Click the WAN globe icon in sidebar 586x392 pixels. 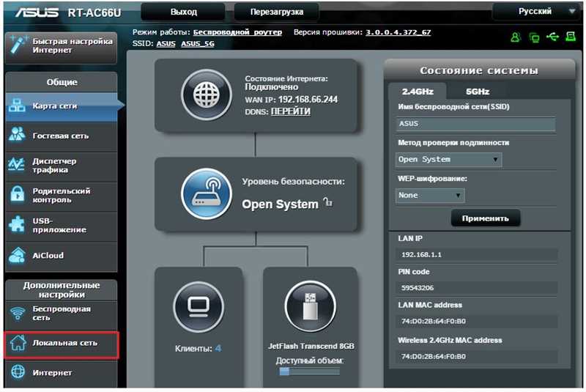pyautogui.click(x=18, y=371)
